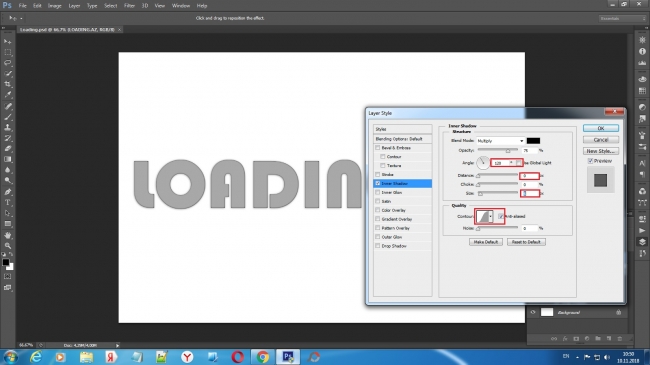Open the Filter menu
This screenshot has height=365, width=650.
click(x=129, y=6)
